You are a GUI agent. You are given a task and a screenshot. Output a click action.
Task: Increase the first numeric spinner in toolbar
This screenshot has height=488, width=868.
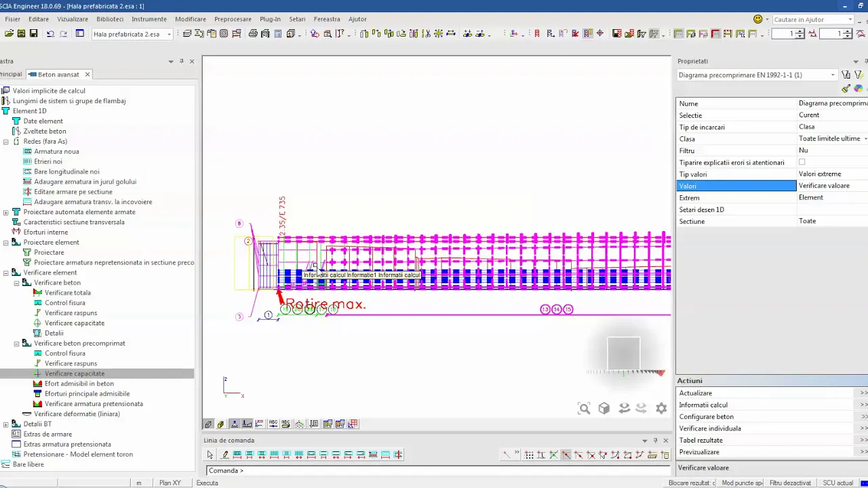800,31
